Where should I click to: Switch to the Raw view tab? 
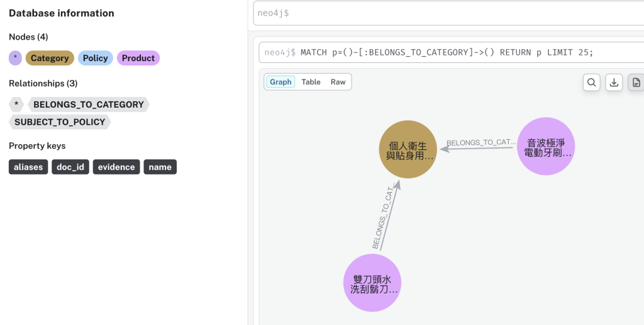(338, 82)
